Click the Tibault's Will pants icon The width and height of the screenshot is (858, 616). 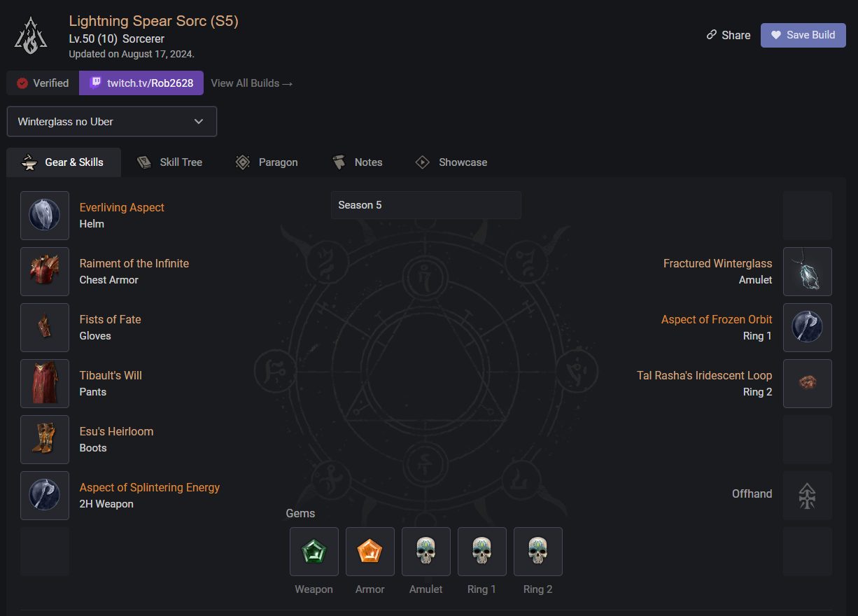pyautogui.click(x=45, y=384)
